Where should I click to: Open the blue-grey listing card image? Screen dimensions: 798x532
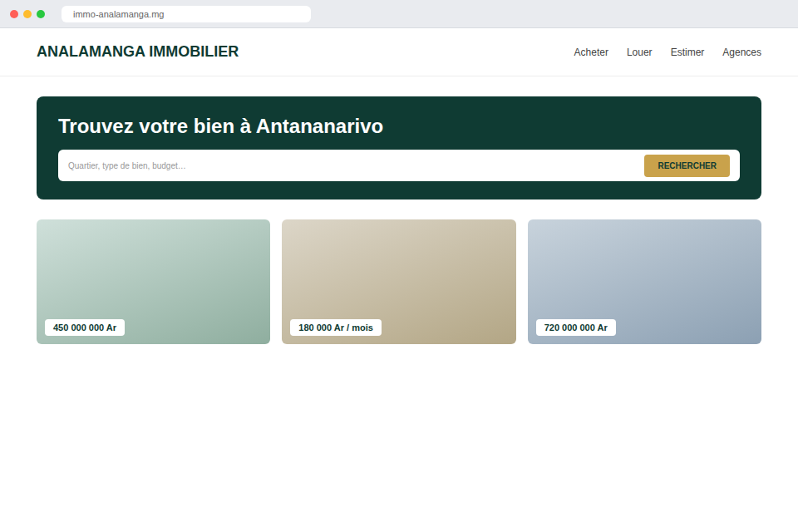pyautogui.click(x=644, y=270)
